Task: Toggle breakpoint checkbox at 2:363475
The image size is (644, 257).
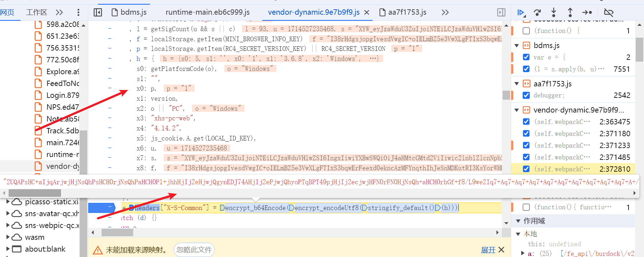Action: 526,122
